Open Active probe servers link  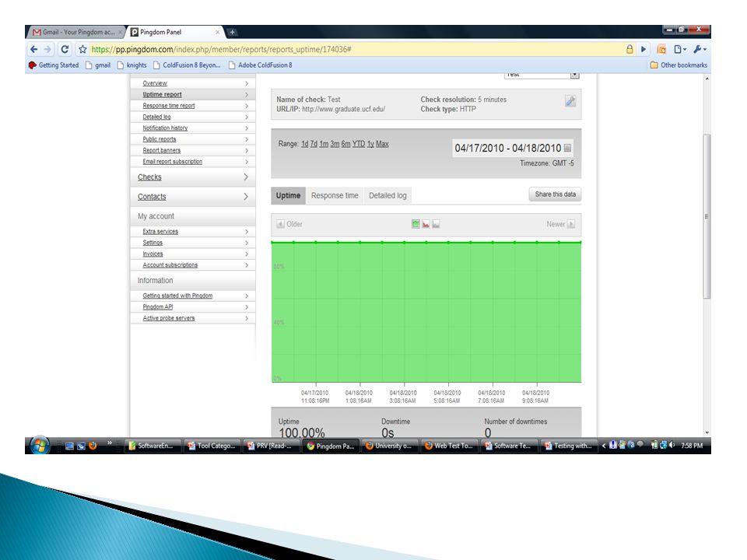(x=169, y=319)
